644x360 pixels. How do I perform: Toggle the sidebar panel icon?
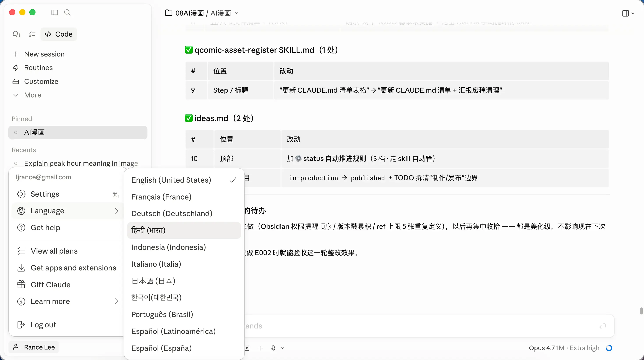point(55,12)
